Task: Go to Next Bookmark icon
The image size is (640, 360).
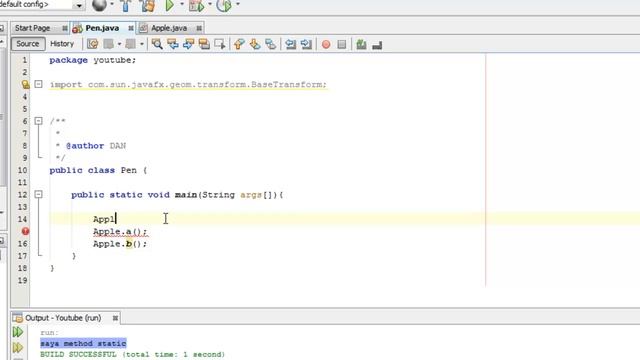Action: pyautogui.click(x=255, y=44)
